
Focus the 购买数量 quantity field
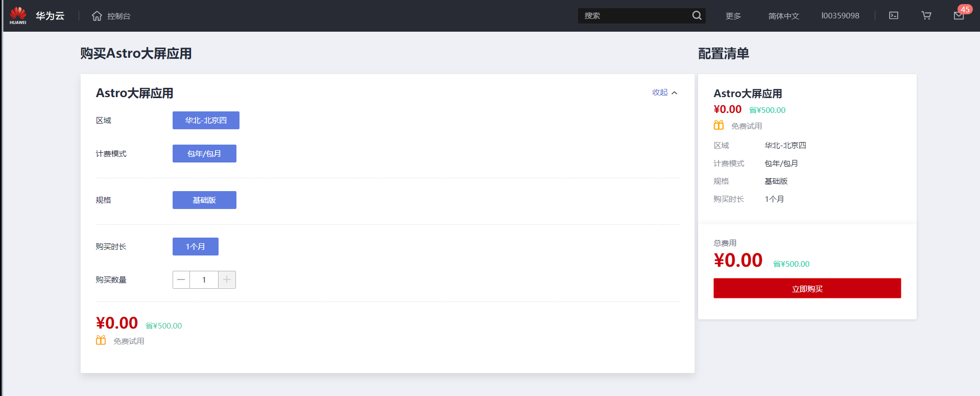coord(204,279)
